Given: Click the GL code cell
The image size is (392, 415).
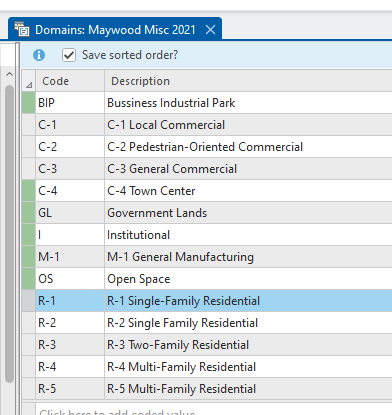Looking at the screenshot, I should 70,213.
